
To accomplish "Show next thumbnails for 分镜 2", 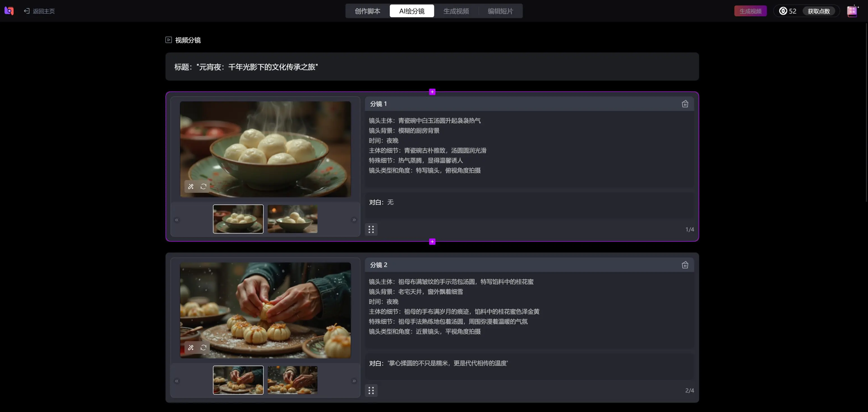I will (354, 381).
